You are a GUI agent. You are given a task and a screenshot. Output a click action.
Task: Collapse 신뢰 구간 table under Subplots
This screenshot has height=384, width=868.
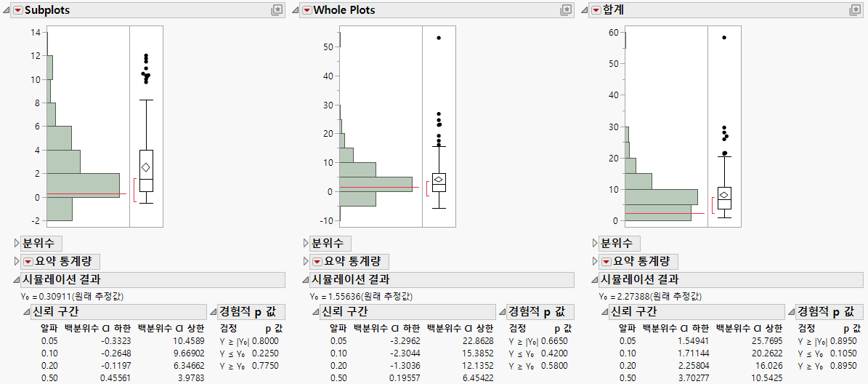pyautogui.click(x=26, y=312)
